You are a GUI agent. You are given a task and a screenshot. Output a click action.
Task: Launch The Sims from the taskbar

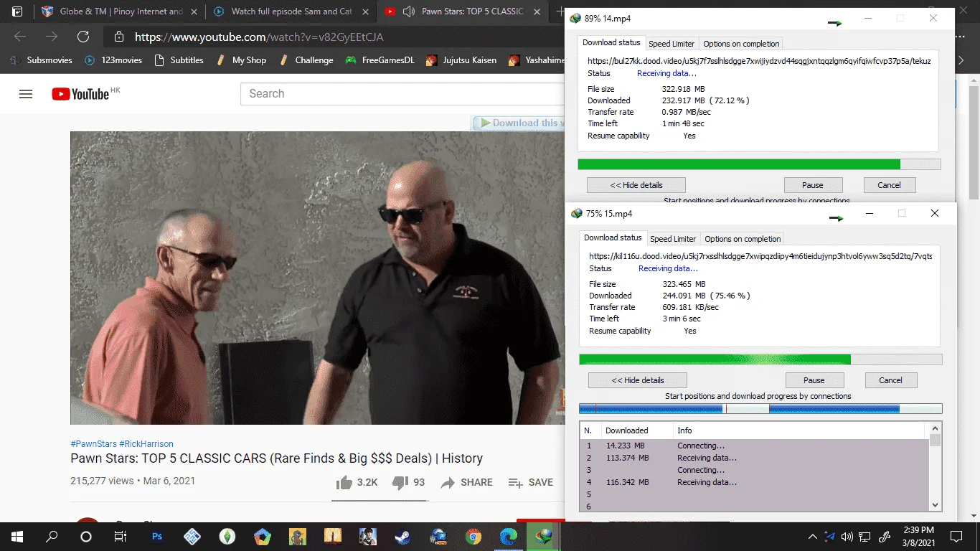227,537
